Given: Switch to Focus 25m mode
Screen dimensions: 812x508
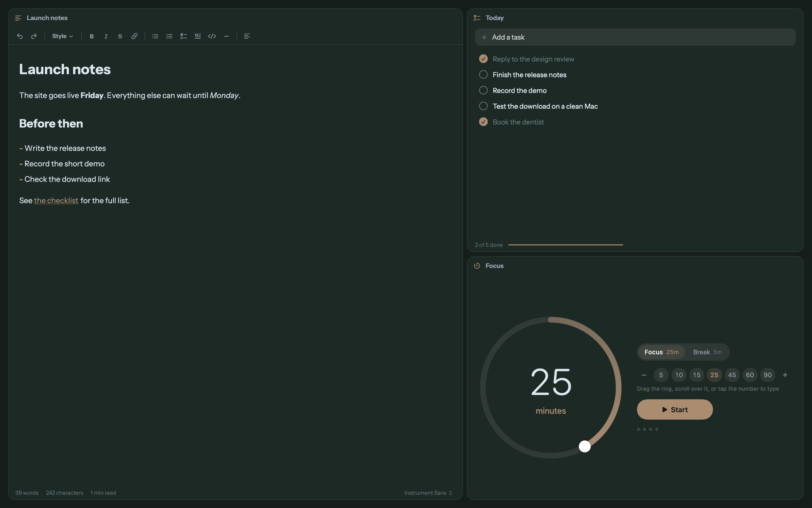Looking at the screenshot, I should click(x=661, y=352).
